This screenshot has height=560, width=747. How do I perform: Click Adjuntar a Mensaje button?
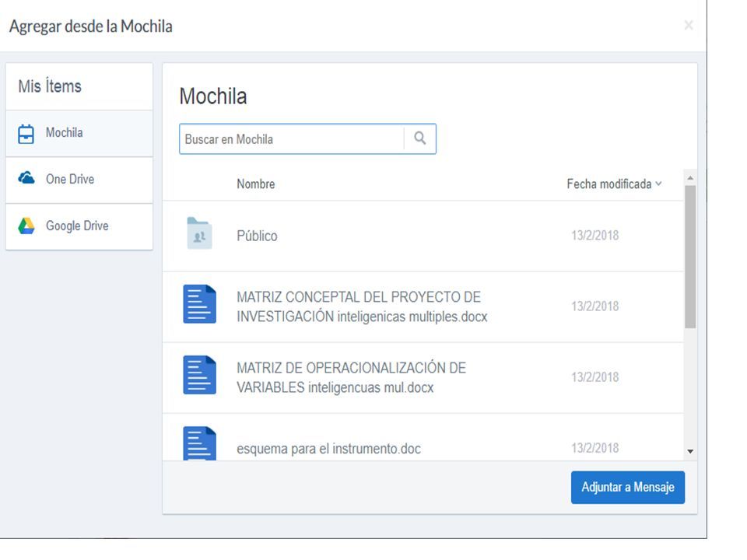627,487
